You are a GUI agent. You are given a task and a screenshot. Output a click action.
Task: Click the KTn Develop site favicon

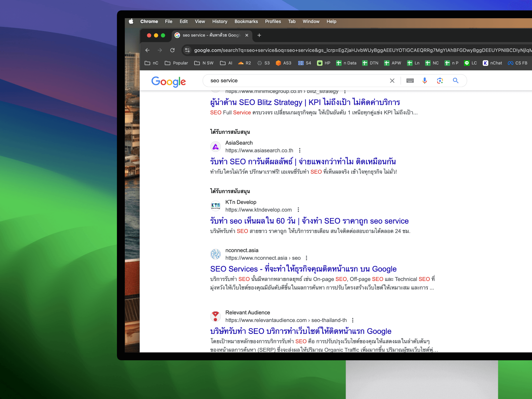point(216,206)
